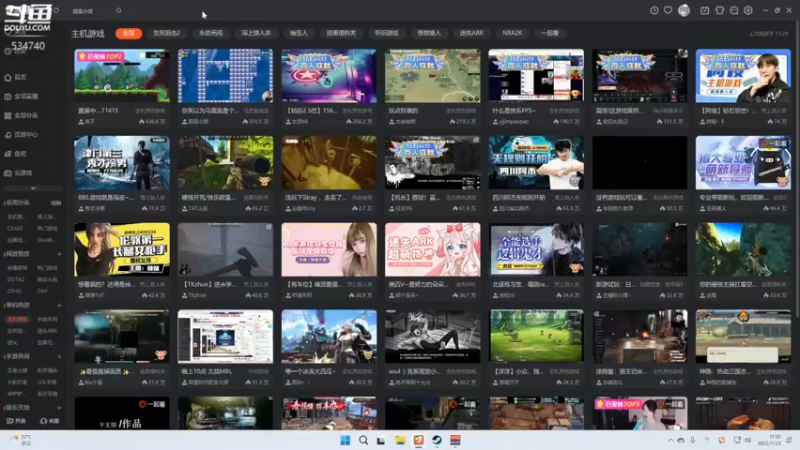800x450 pixels.
Task: Open the weather widget on taskbar
Action: 21,440
